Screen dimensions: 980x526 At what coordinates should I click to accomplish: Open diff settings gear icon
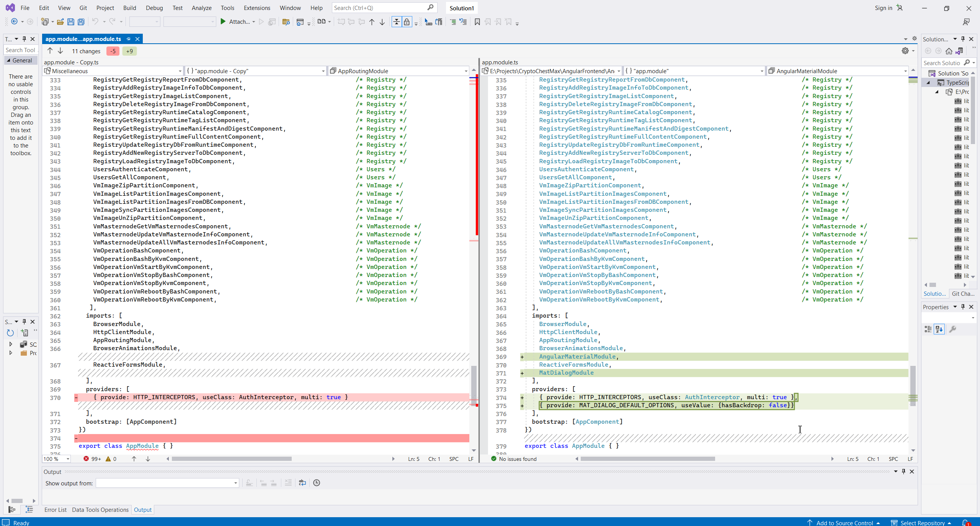pos(905,51)
